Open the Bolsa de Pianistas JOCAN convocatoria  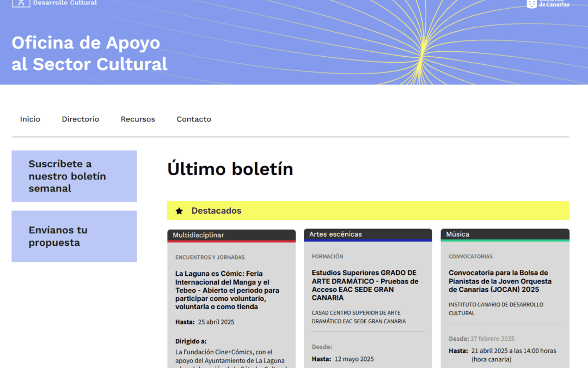coord(500,281)
